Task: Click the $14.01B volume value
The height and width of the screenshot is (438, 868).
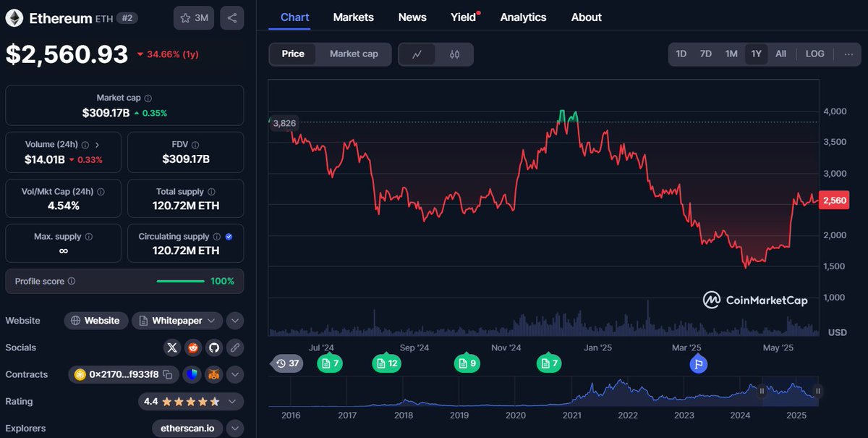Action: point(45,159)
